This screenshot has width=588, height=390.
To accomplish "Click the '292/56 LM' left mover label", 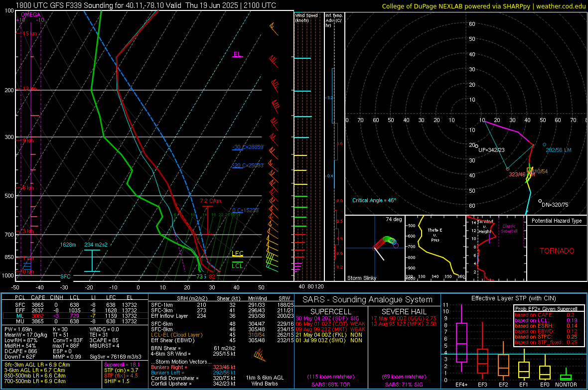I will click(x=559, y=150).
